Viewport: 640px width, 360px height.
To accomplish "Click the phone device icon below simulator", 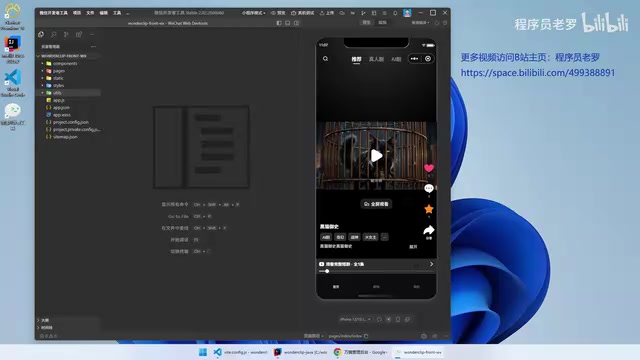I will [x=398, y=319].
